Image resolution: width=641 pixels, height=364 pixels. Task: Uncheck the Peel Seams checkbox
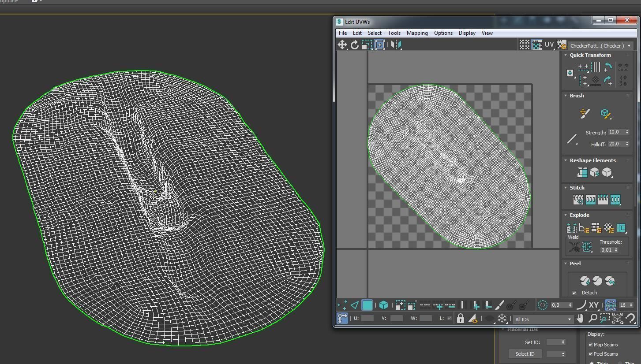click(x=591, y=354)
